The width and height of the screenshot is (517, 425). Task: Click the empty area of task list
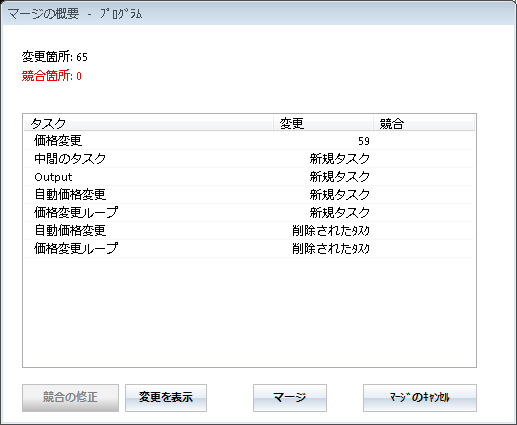249,312
